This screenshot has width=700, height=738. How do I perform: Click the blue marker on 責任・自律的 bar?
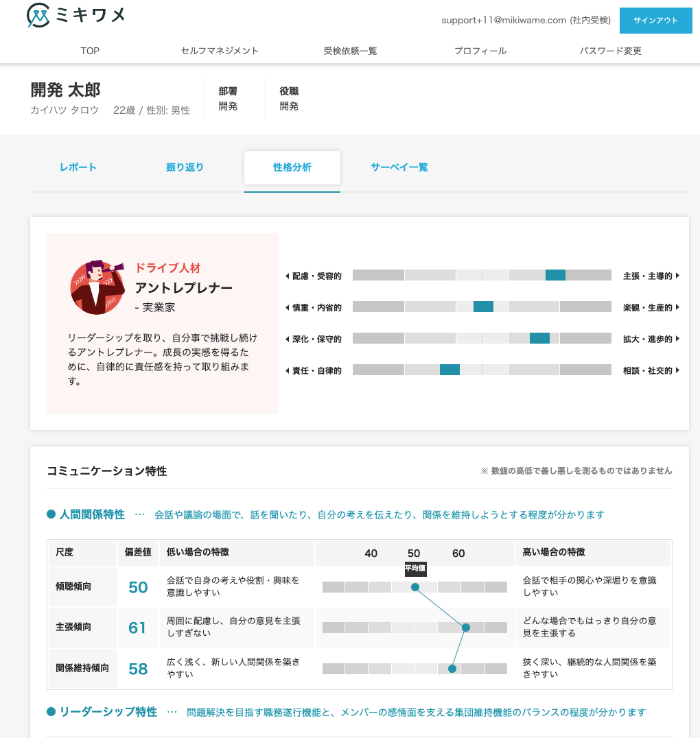pos(450,370)
